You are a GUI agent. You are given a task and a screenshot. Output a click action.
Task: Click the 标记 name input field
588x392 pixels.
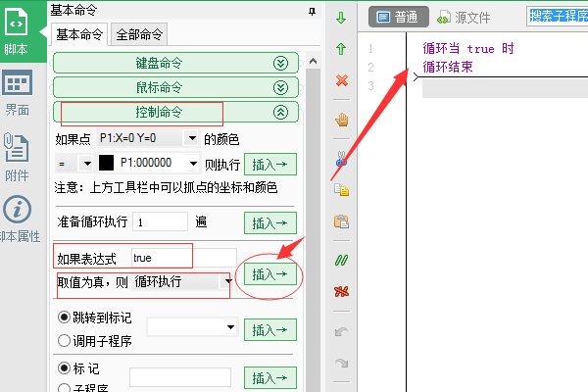click(180, 377)
